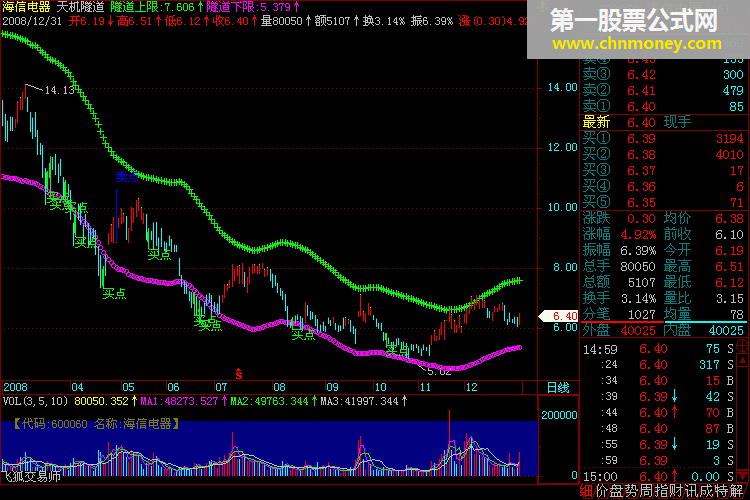Click the 外盘 40025 value
Screen dimensions: 750x500
(x=638, y=331)
